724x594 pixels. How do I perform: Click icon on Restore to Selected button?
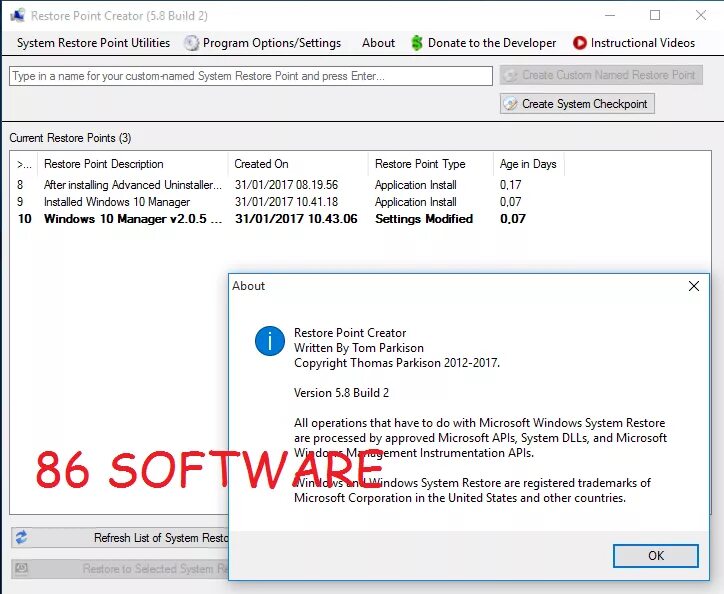[21, 568]
